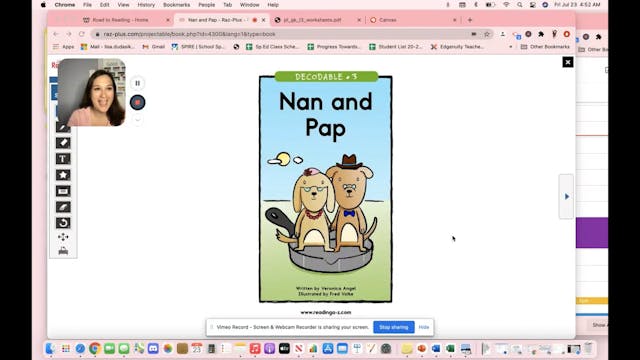Image resolution: width=640 pixels, height=360 pixels.
Task: Open App Store from the dock
Action: coord(328,349)
